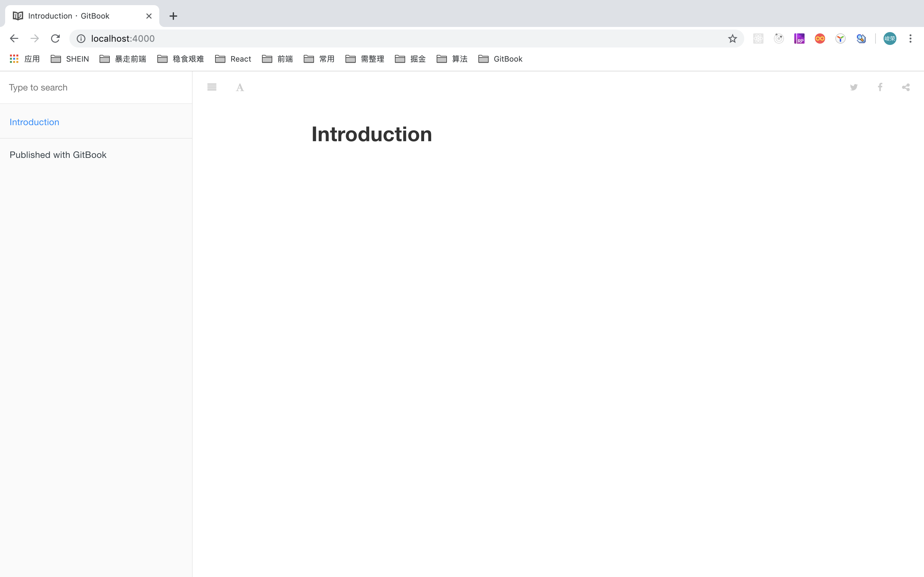The image size is (924, 577).
Task: Focus the Type to search field
Action: click(95, 87)
